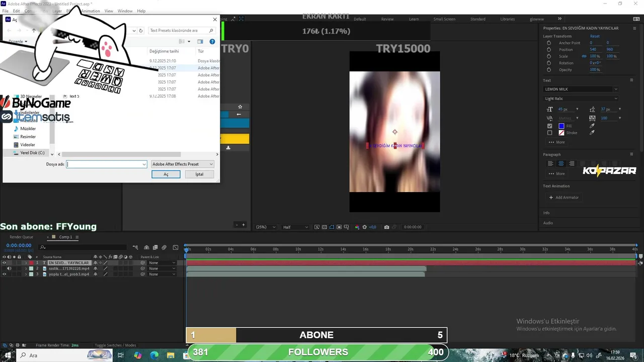
Task: Open the Light Italic font style dropdown
Action: point(581,99)
